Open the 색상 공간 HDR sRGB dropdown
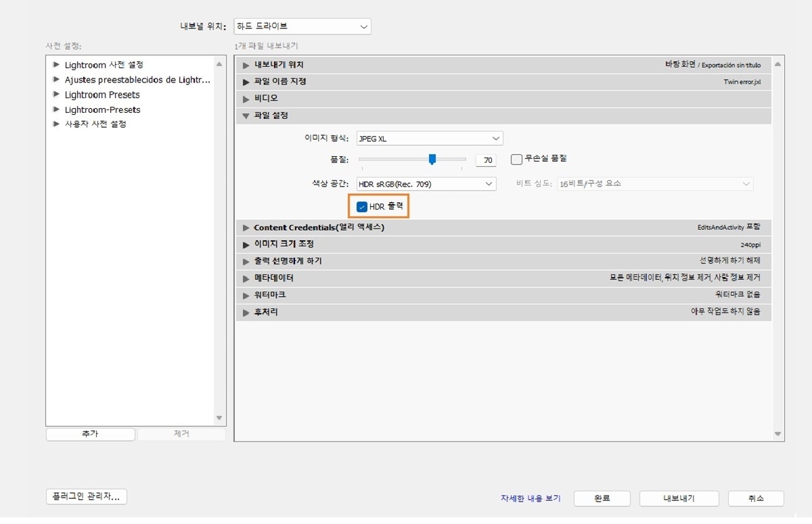 (427, 184)
